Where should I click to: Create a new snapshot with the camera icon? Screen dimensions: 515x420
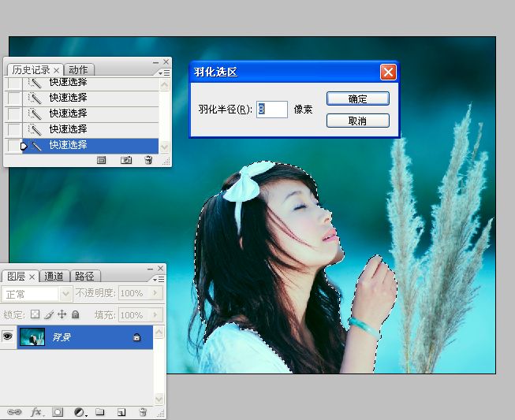[x=125, y=160]
